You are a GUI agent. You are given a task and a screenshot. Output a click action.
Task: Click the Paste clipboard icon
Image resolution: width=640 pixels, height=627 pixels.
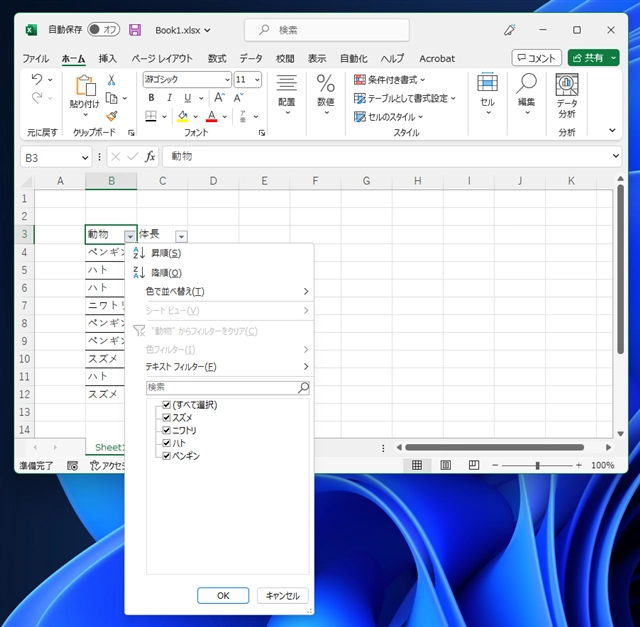[x=85, y=85]
